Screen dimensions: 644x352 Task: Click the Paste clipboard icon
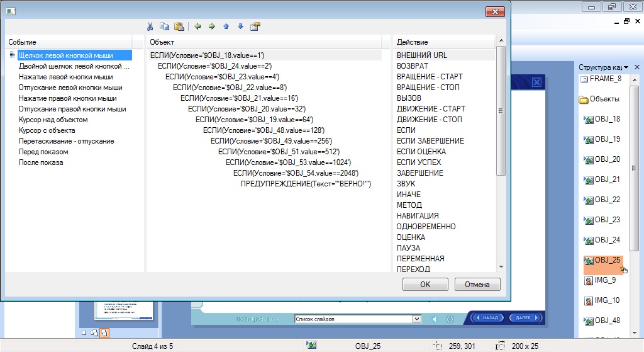(179, 26)
